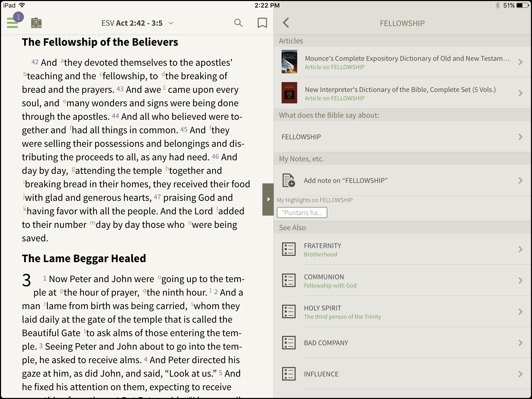Image resolution: width=532 pixels, height=399 pixels.
Task: Tap the add note document icon
Action: (x=289, y=180)
